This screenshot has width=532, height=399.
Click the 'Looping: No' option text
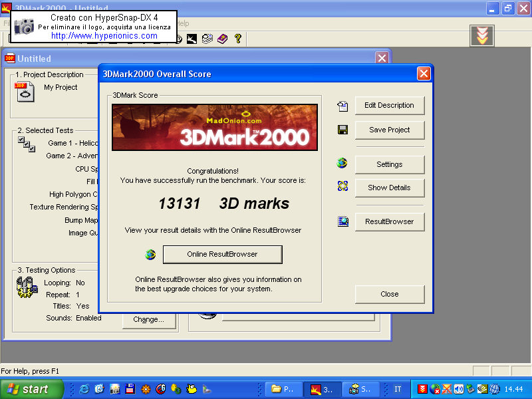[65, 283]
